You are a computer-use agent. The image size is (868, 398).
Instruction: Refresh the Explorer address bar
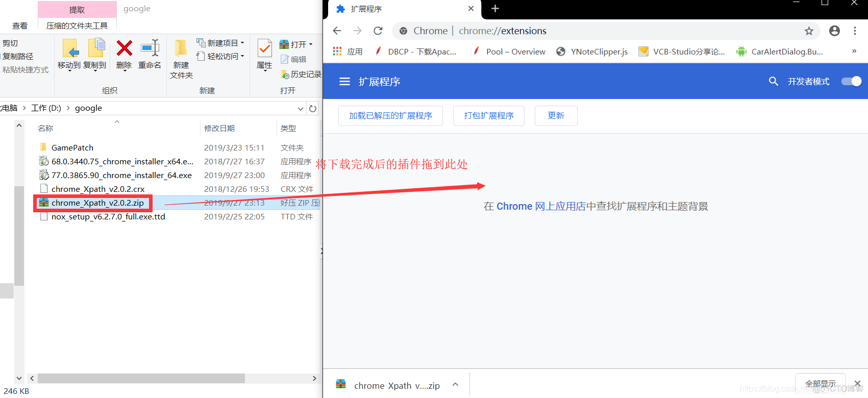point(313,108)
